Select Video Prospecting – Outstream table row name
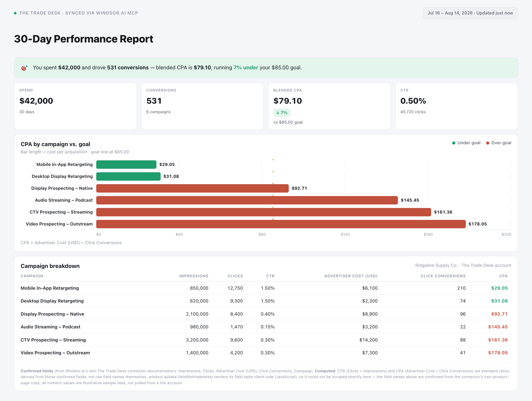Image resolution: width=532 pixels, height=401 pixels. [x=55, y=353]
